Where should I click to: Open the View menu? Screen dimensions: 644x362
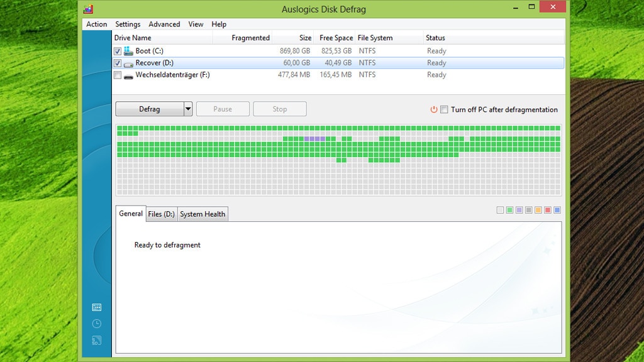coord(196,25)
